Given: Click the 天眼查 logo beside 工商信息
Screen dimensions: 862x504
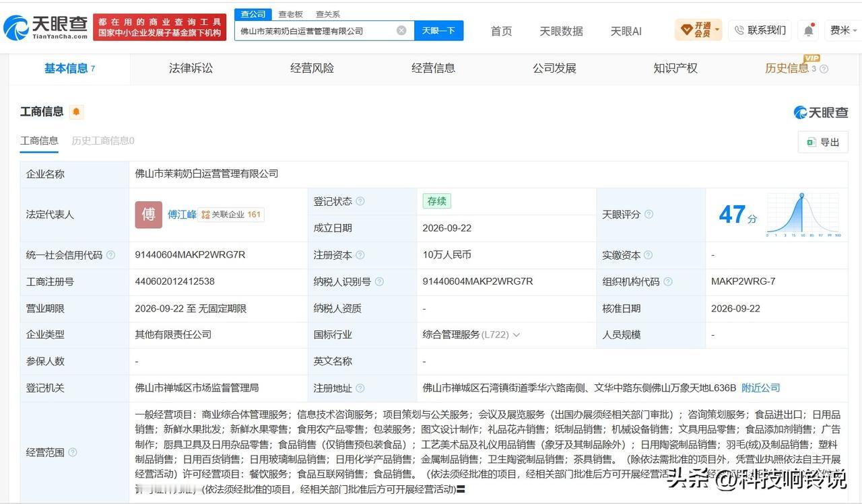Looking at the screenshot, I should 820,112.
